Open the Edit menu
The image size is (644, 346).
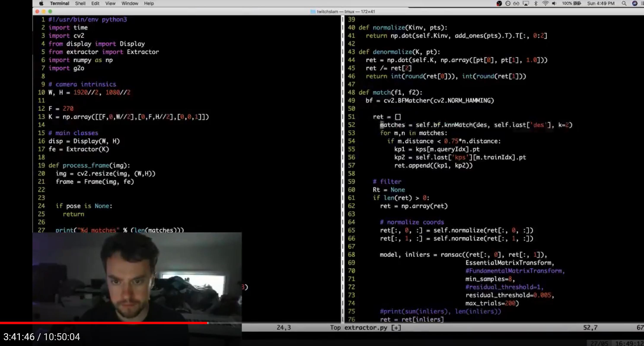coord(95,3)
